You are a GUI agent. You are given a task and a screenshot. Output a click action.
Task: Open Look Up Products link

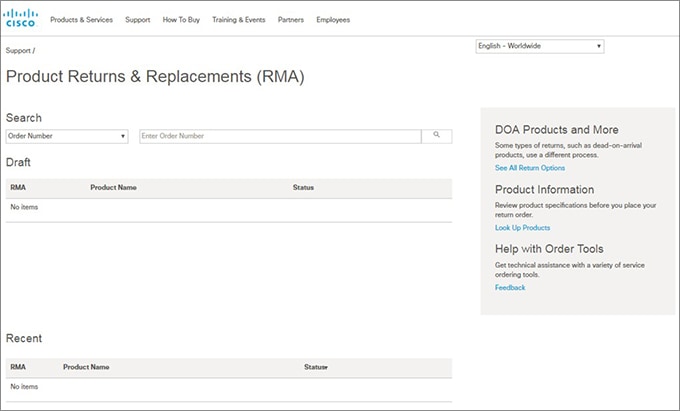tap(523, 228)
